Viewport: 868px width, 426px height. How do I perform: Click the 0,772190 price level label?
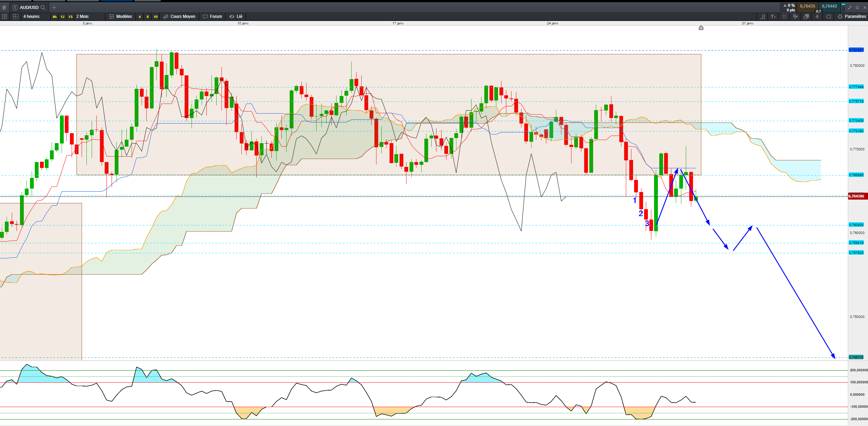pos(856,131)
